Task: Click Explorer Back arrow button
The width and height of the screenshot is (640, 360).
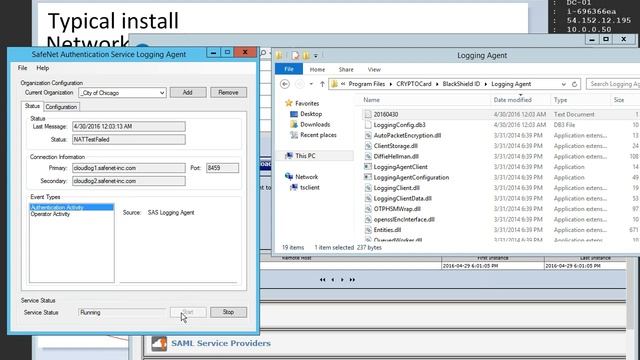Action: [x=285, y=84]
